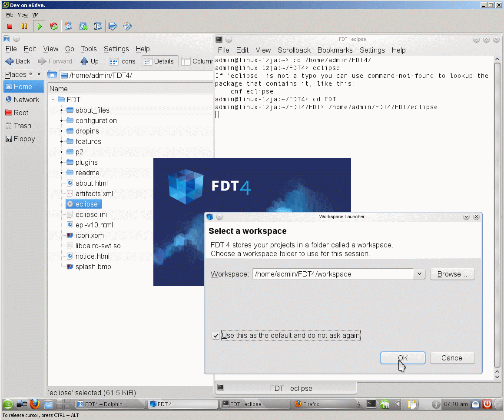The width and height of the screenshot is (504, 420).
Task: Open Trash in Places panel
Action: tap(24, 126)
